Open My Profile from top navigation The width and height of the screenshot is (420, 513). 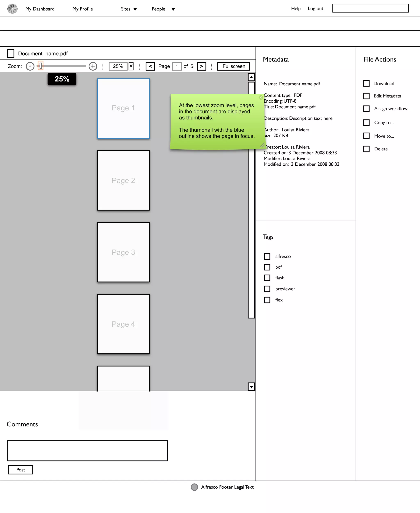click(82, 9)
